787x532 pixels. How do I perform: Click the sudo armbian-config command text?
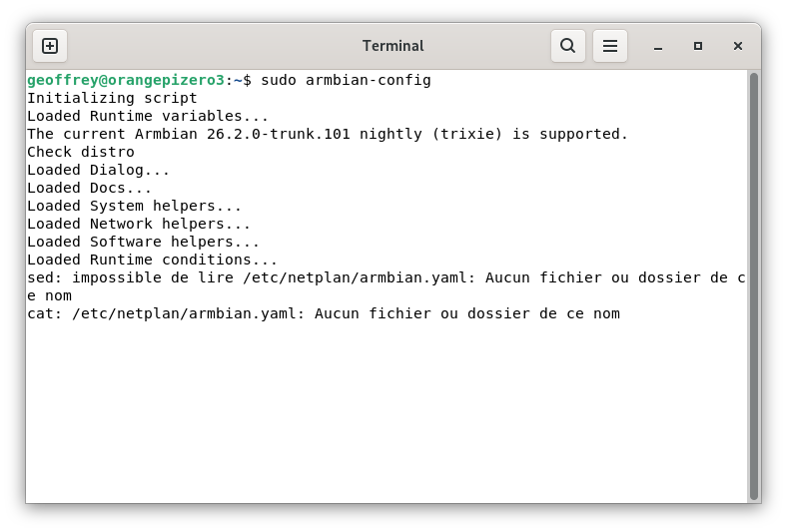(346, 80)
